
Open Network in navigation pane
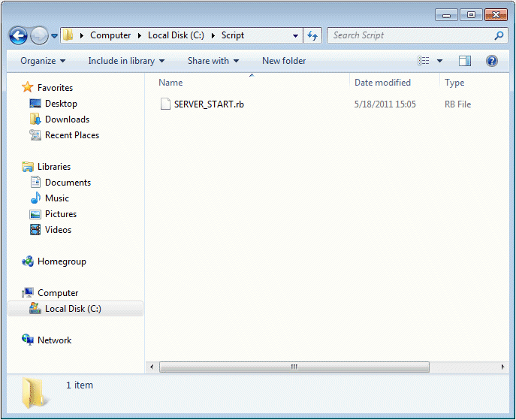[x=54, y=340]
